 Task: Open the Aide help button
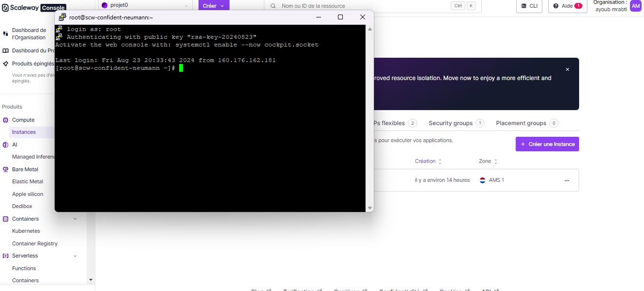[567, 6]
